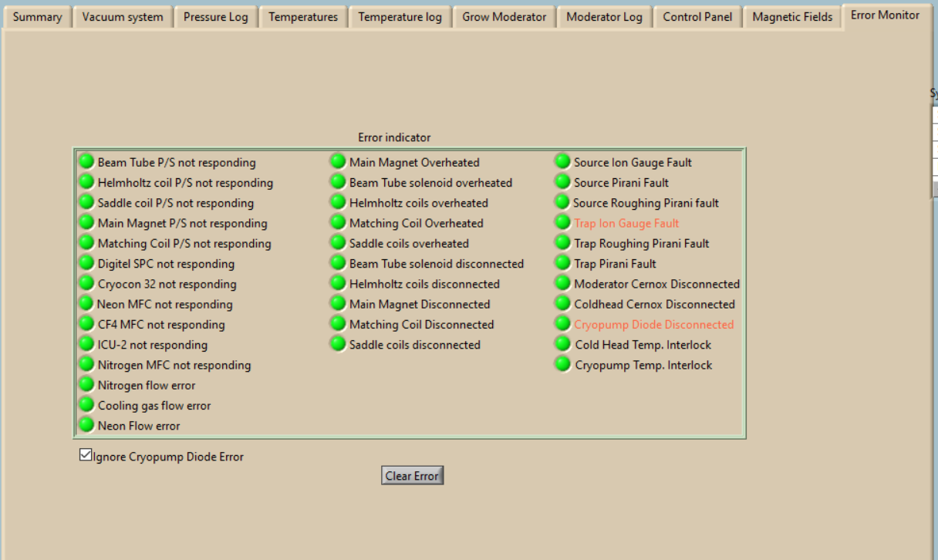Click the Error indicator heading

(x=394, y=137)
